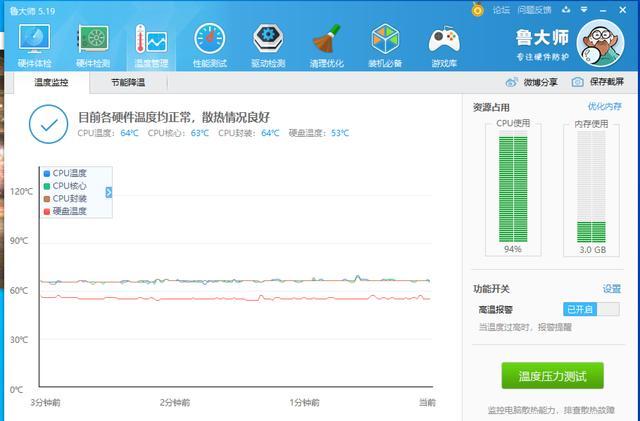The height and width of the screenshot is (421, 640).
Task: Open the 装机必备 cube icon
Action: coord(385,45)
